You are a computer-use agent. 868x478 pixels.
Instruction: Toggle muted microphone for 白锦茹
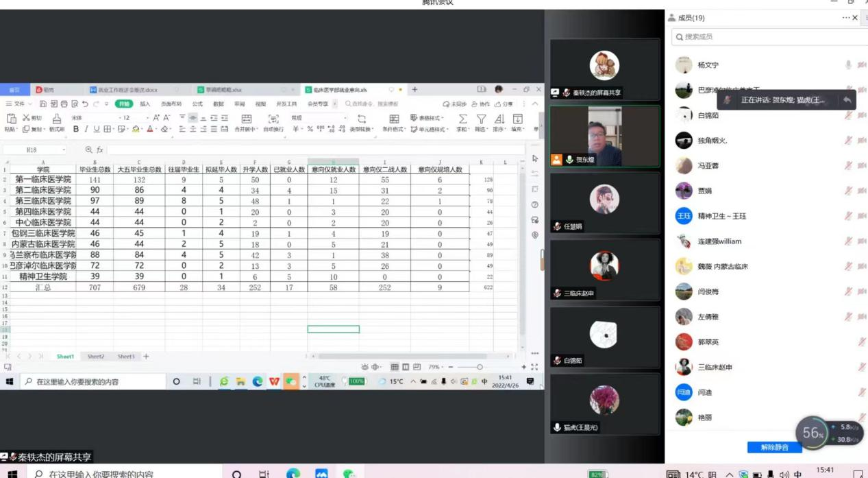tap(848, 115)
